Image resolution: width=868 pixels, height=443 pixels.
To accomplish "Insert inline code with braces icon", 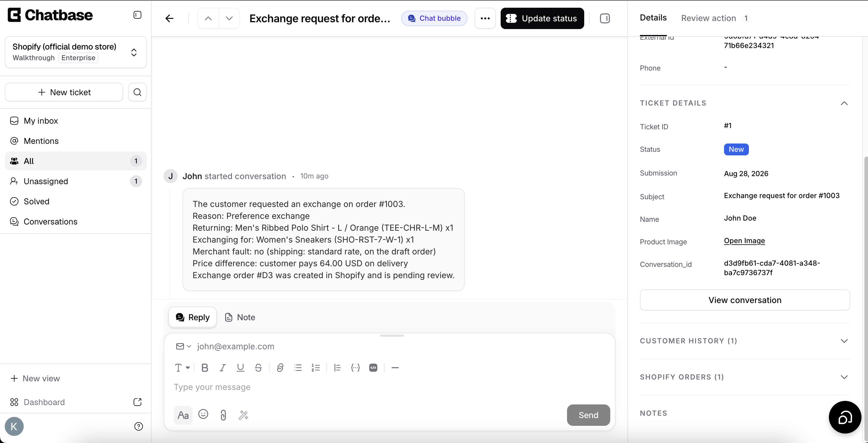I will coord(355,368).
